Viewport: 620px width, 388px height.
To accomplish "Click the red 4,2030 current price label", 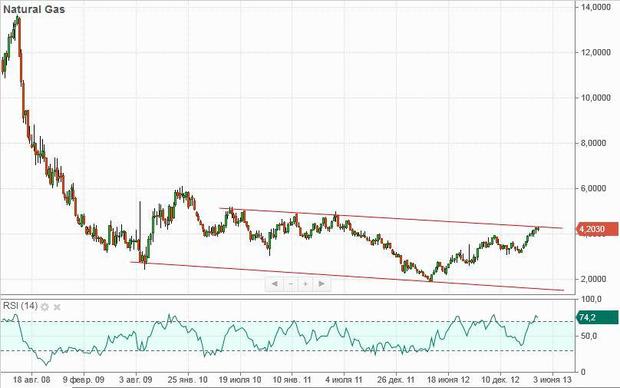I will tap(597, 229).
